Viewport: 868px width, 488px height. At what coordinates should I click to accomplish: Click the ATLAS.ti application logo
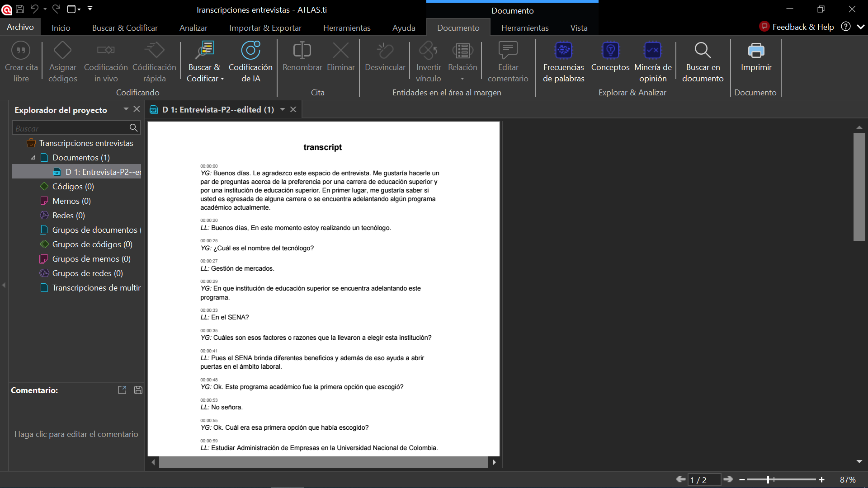coord(6,9)
